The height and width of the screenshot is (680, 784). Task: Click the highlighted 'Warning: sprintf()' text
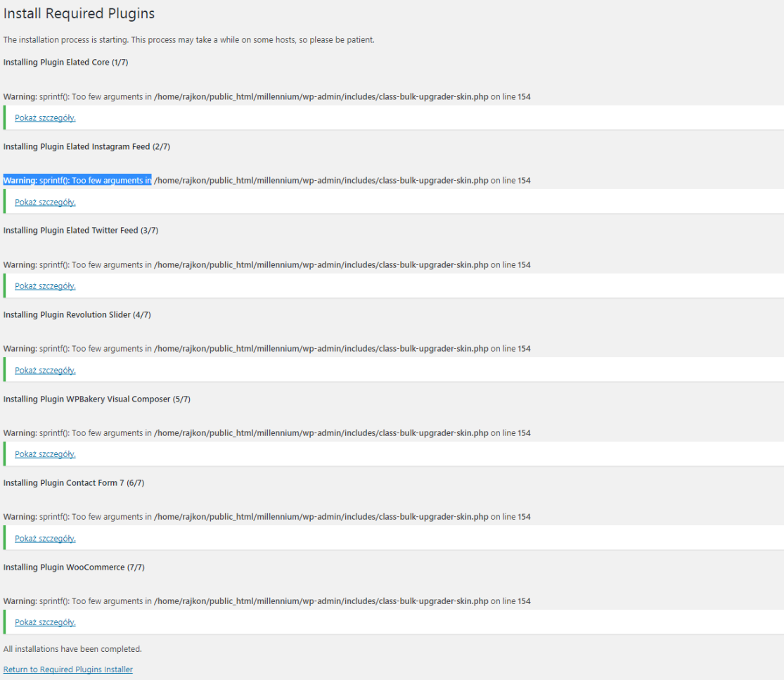pyautogui.click(x=77, y=181)
